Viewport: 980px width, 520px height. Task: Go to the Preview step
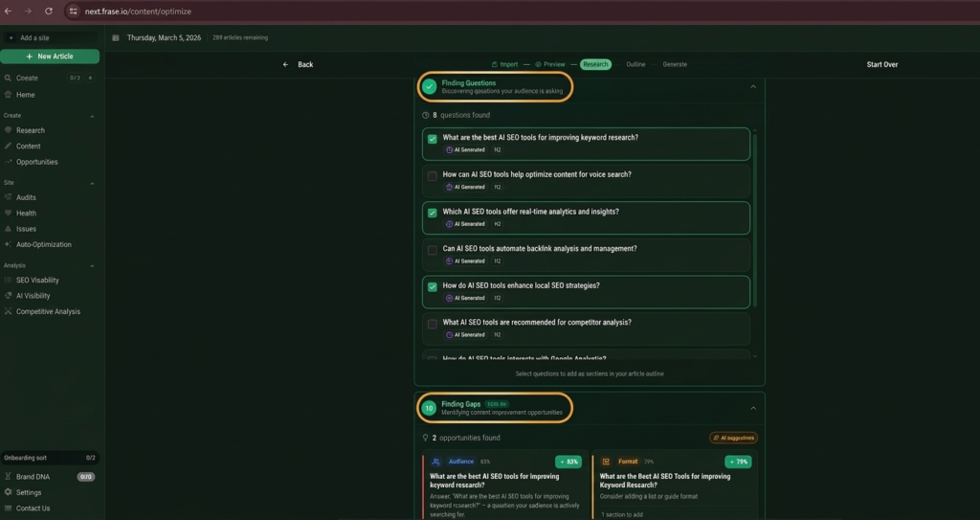point(550,64)
